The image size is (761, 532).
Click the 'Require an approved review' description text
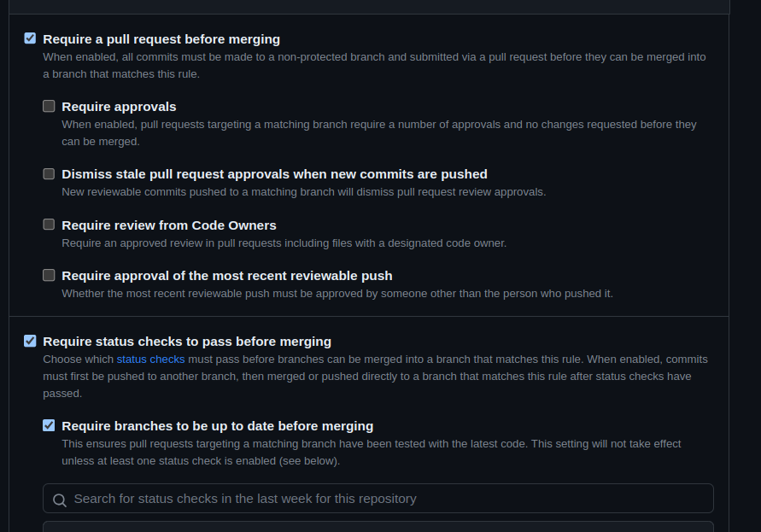(x=284, y=243)
